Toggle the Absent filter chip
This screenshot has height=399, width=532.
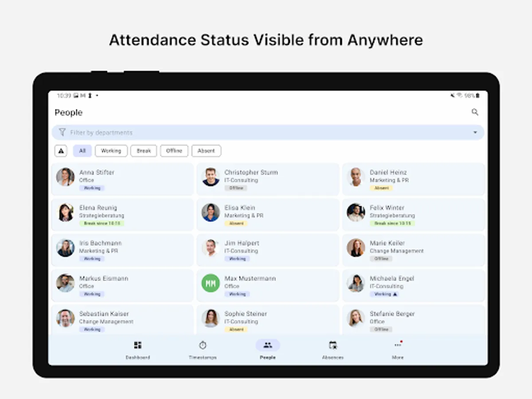click(206, 151)
